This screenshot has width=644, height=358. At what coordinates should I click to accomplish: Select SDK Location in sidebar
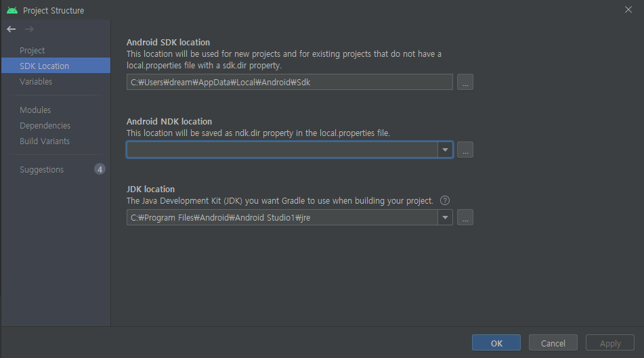[x=56, y=66]
